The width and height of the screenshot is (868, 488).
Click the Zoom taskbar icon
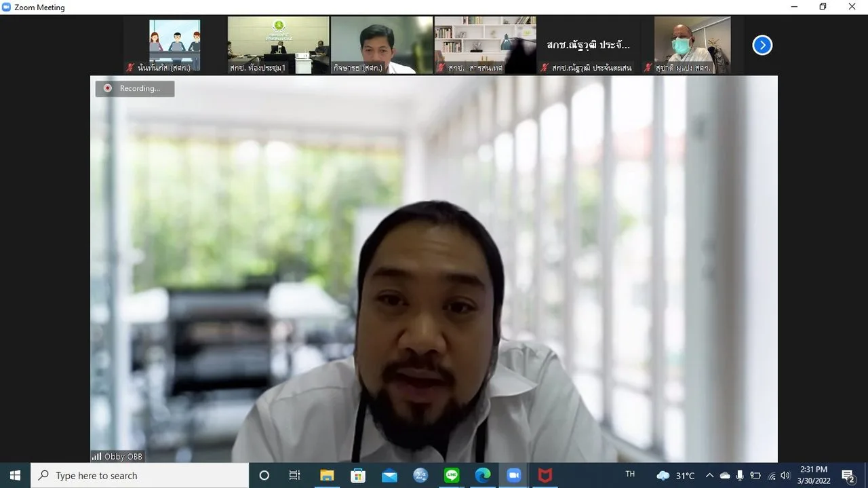[514, 476]
